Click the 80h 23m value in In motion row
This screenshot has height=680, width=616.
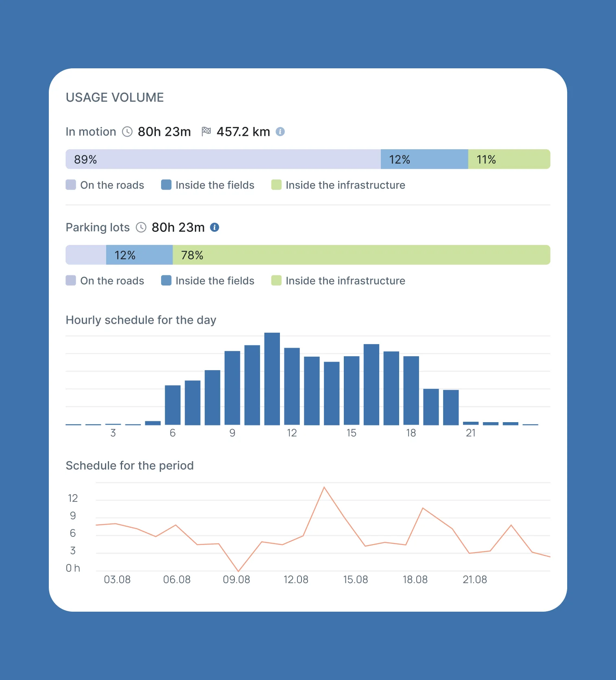(x=164, y=132)
